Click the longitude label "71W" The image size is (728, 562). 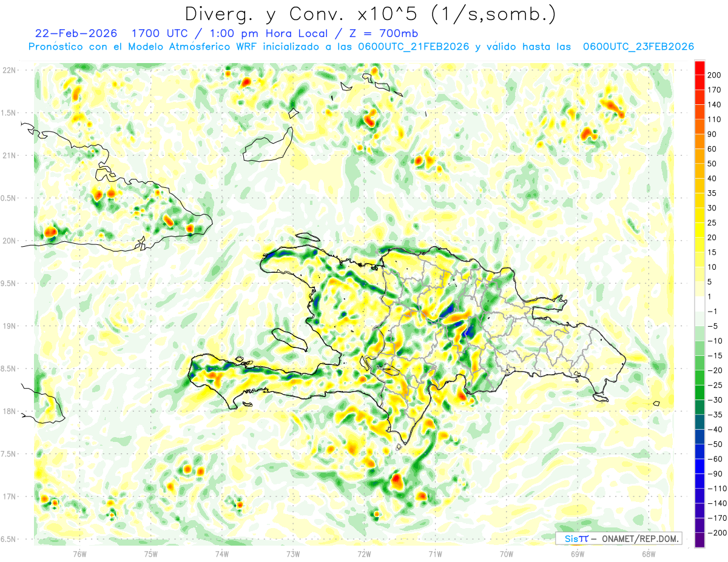point(435,554)
